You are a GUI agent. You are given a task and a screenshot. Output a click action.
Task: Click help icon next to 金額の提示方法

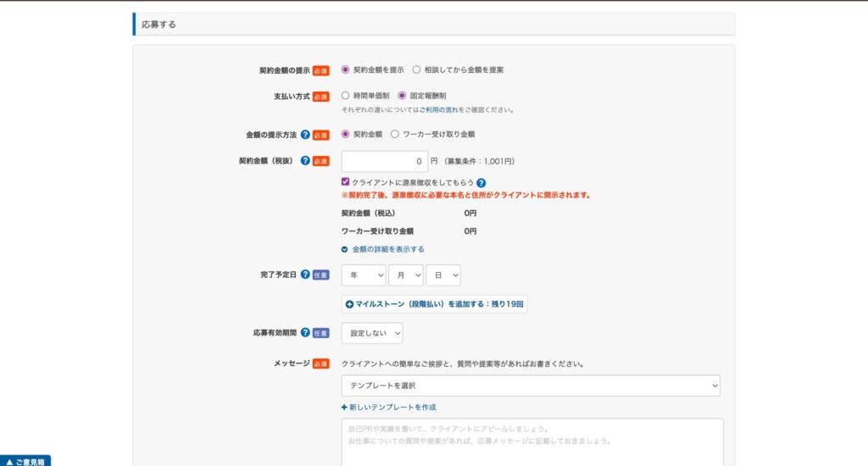click(305, 134)
